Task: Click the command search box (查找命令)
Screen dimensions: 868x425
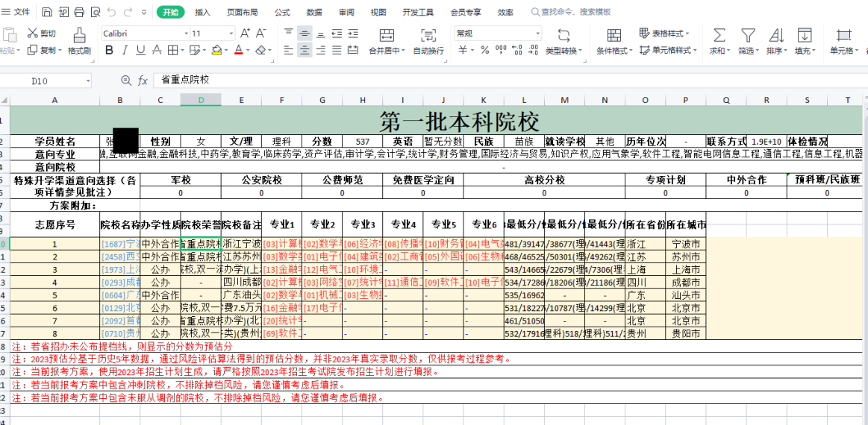Action: tap(571, 12)
